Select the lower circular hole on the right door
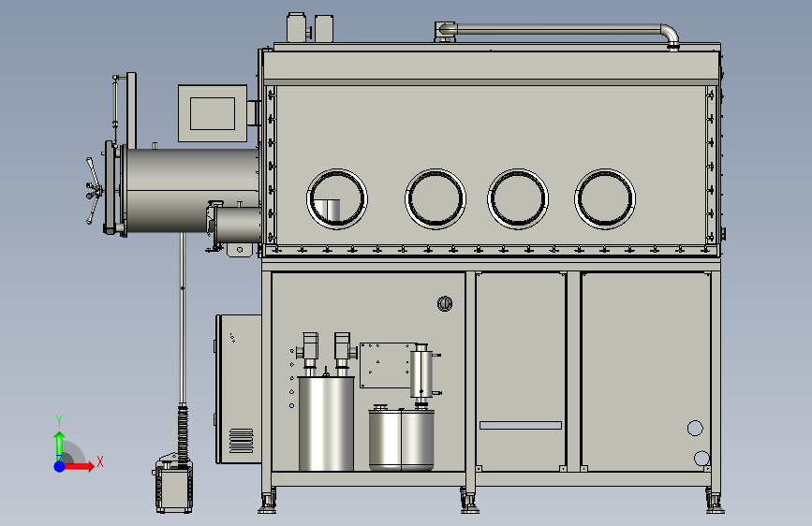This screenshot has width=812, height=526. 701,459
